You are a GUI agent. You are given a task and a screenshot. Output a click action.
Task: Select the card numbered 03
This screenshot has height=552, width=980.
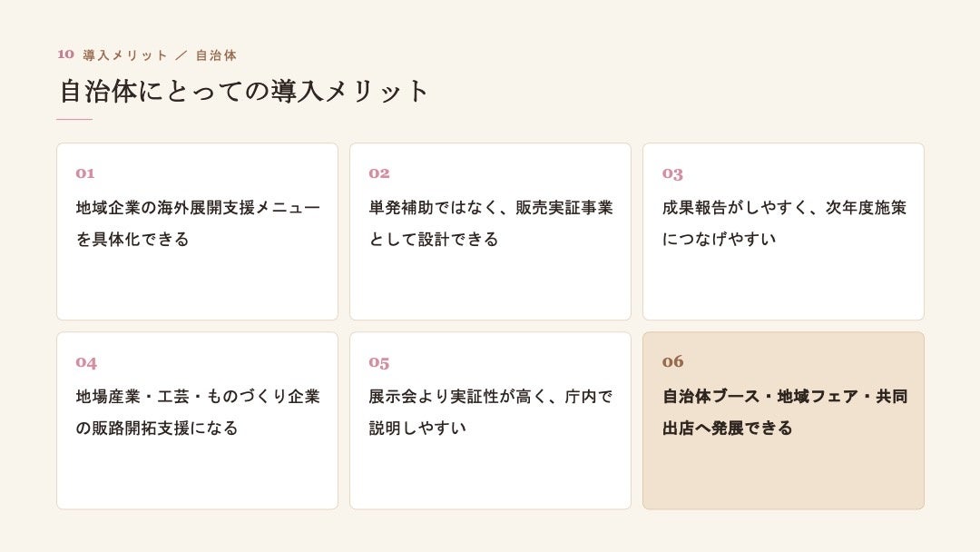point(783,232)
